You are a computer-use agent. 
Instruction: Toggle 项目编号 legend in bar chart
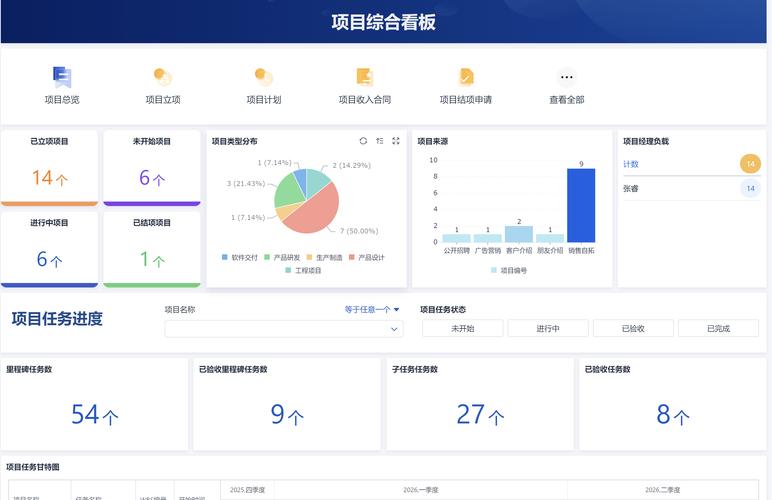click(x=509, y=270)
